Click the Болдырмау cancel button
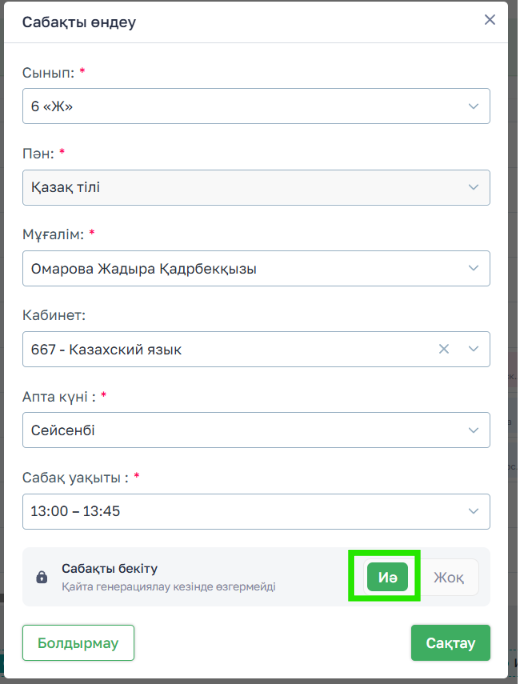 point(78,643)
